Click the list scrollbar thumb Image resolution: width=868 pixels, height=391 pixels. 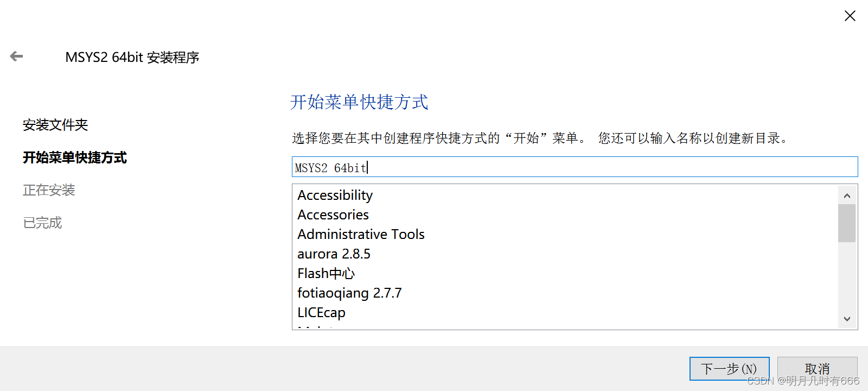coord(846,223)
